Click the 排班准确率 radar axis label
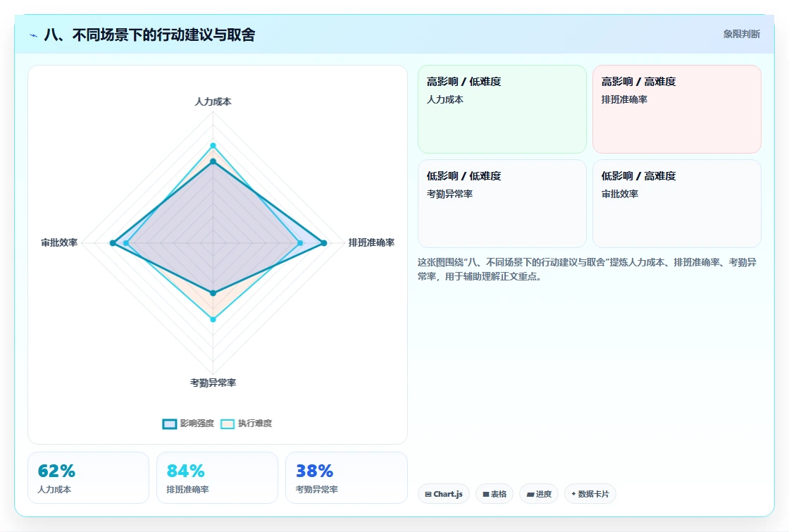The height and width of the screenshot is (532, 789). point(371,242)
